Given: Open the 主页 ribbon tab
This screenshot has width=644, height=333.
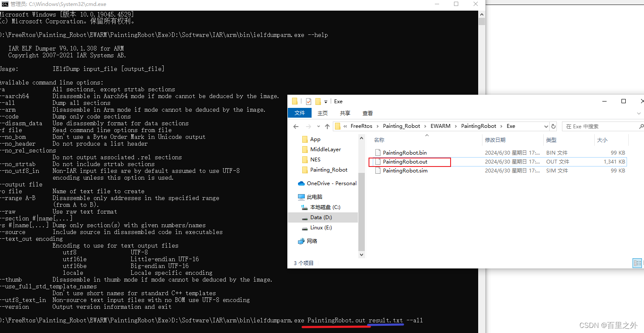Looking at the screenshot, I should pos(323,113).
